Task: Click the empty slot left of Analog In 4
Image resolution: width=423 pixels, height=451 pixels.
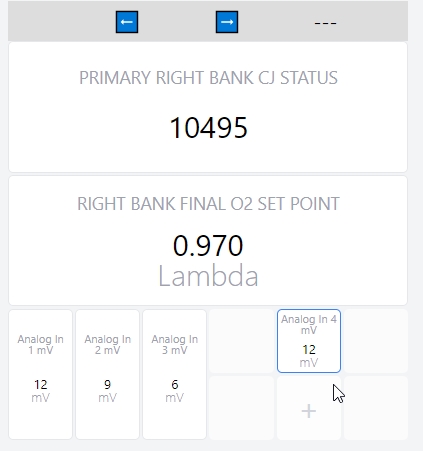Action: click(x=242, y=341)
